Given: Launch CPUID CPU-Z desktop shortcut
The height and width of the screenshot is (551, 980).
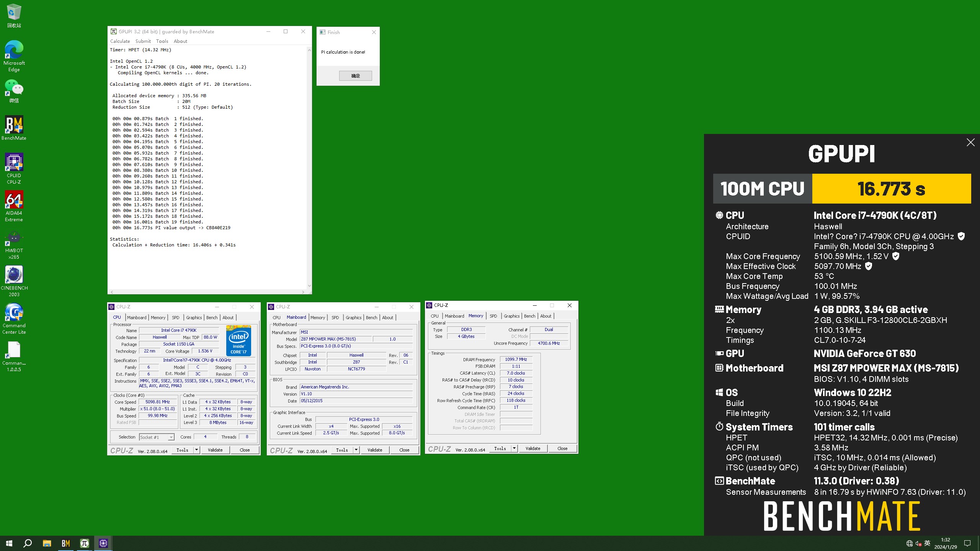Looking at the screenshot, I should point(14,168).
